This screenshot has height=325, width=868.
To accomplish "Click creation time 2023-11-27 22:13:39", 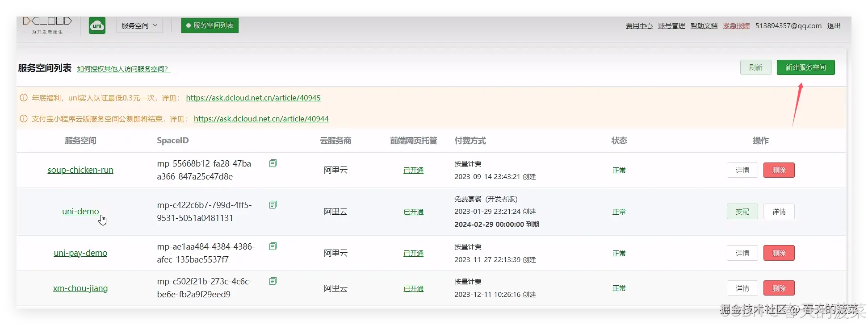I will [x=487, y=260].
